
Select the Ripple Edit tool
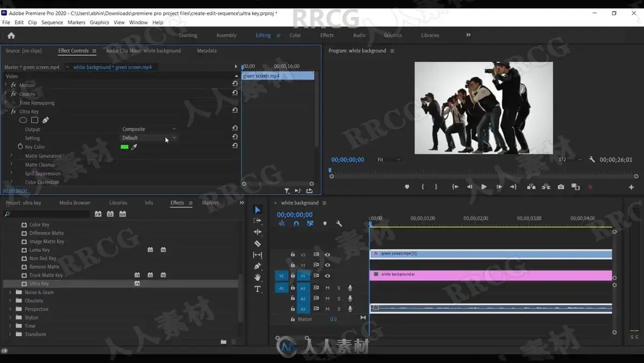tap(258, 232)
